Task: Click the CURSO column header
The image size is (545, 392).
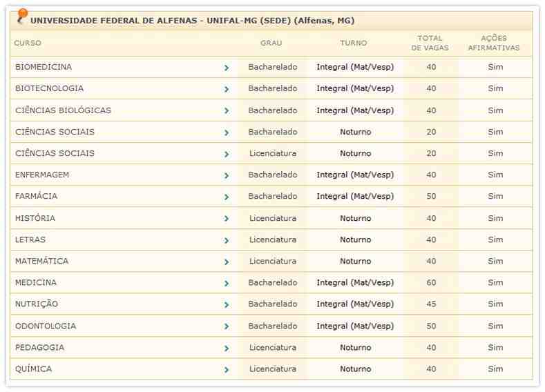Action: [28, 43]
